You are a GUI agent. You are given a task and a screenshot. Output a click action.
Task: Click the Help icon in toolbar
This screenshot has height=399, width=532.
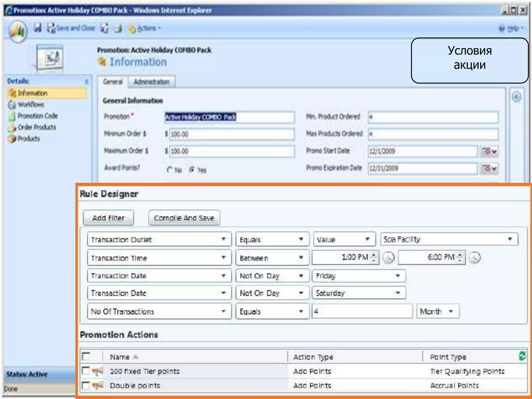click(502, 28)
